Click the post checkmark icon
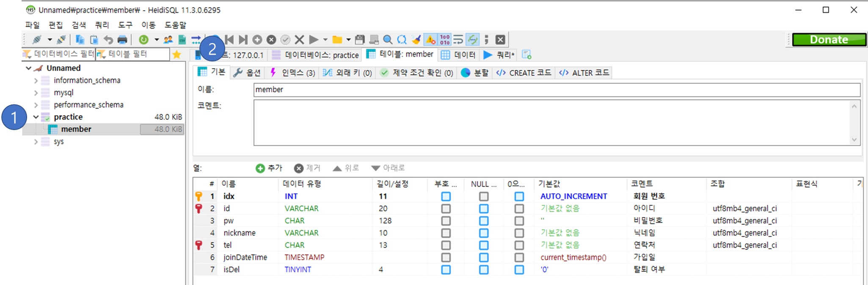Screen dimensions: 868x285 (286, 40)
